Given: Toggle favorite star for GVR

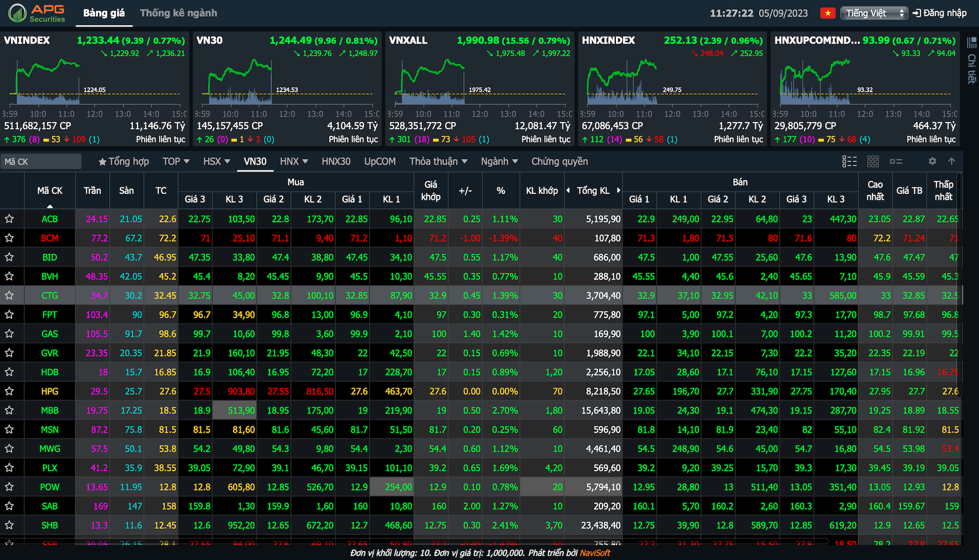Looking at the screenshot, I should pyautogui.click(x=9, y=353).
